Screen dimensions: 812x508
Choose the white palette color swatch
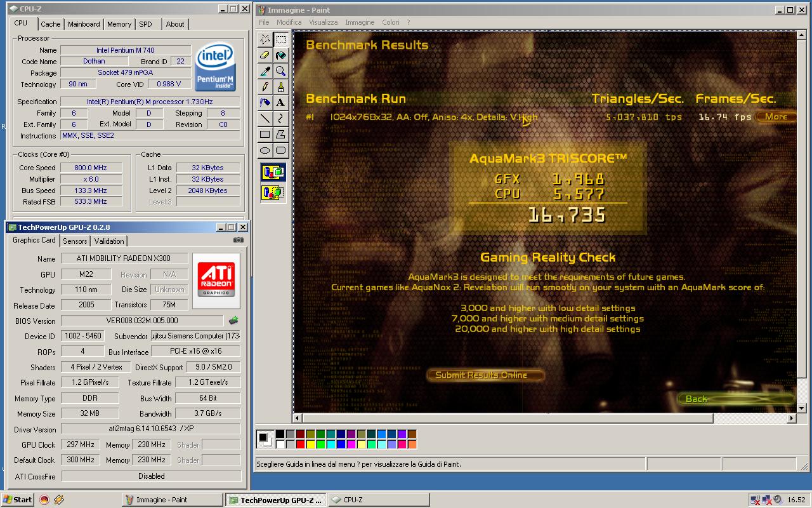(280, 444)
